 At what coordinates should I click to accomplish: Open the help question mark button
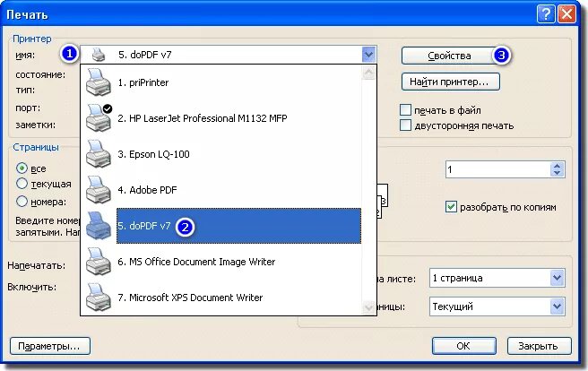click(x=546, y=14)
